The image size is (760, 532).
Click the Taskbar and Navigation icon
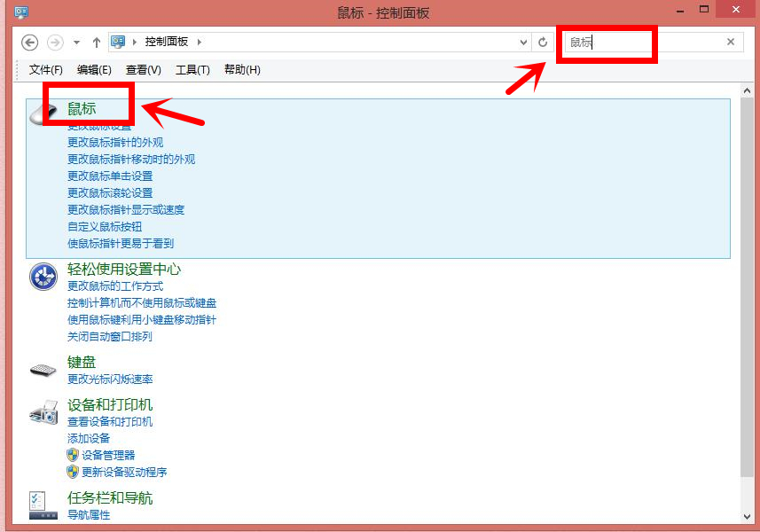click(43, 505)
